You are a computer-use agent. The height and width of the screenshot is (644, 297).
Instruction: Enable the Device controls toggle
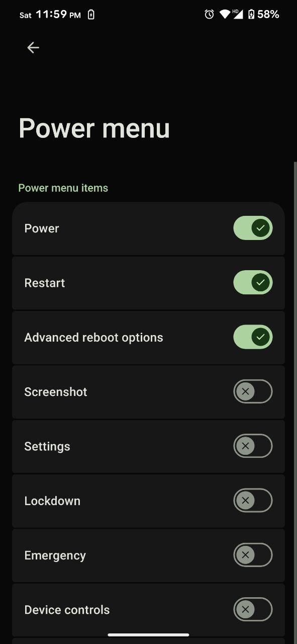[x=253, y=610]
